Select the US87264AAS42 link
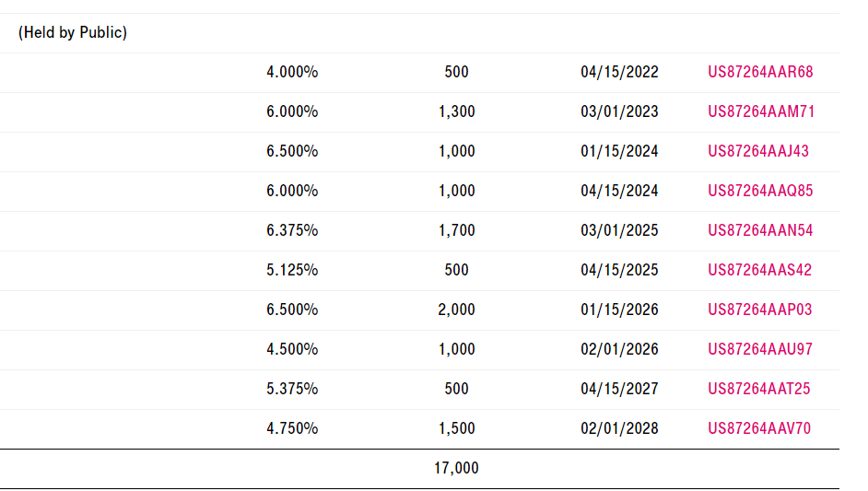Screen dimensions: 868x491 pos(760,270)
